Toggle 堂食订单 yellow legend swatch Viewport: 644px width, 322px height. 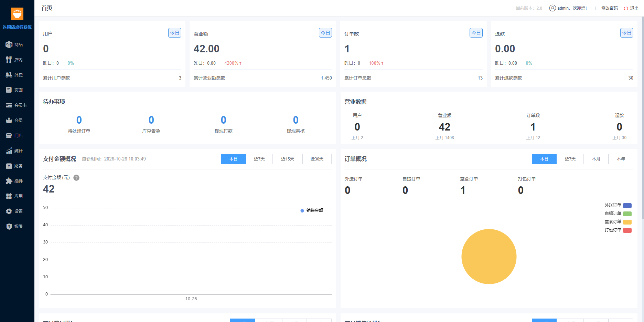tap(627, 222)
